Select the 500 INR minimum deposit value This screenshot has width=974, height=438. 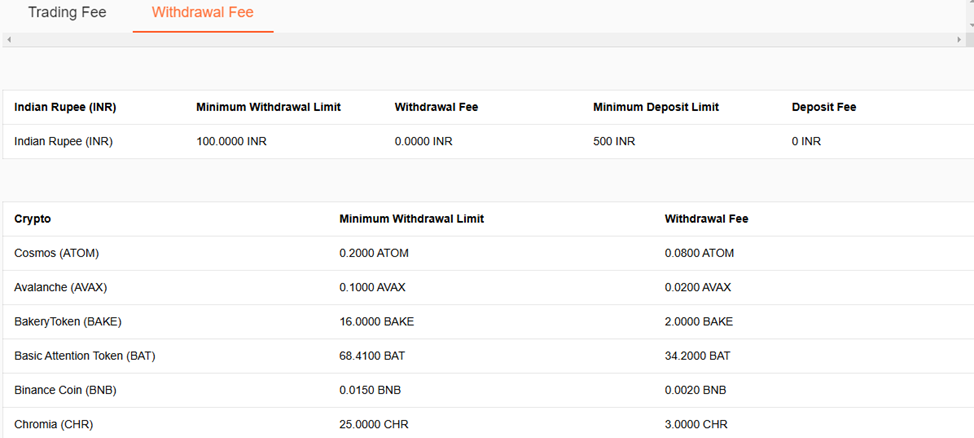pyautogui.click(x=613, y=141)
